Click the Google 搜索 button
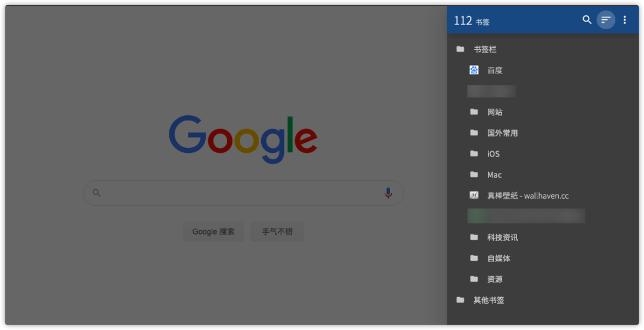Screen dimensions: 644x330 point(213,232)
